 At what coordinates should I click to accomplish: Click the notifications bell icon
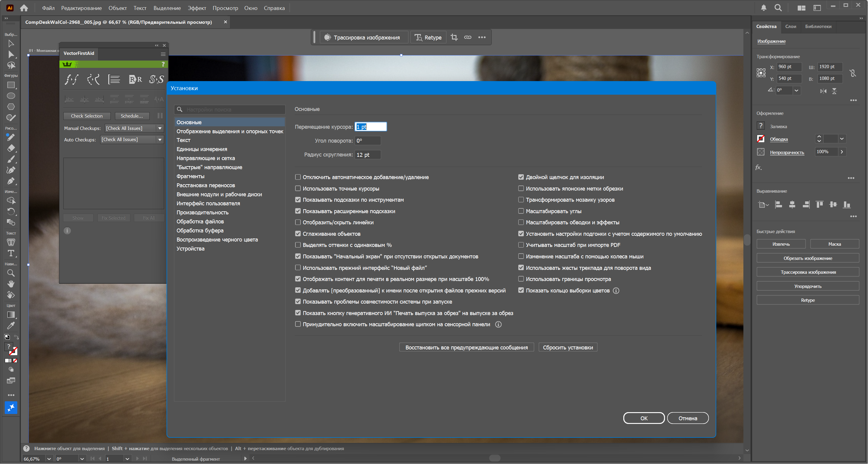tap(764, 8)
